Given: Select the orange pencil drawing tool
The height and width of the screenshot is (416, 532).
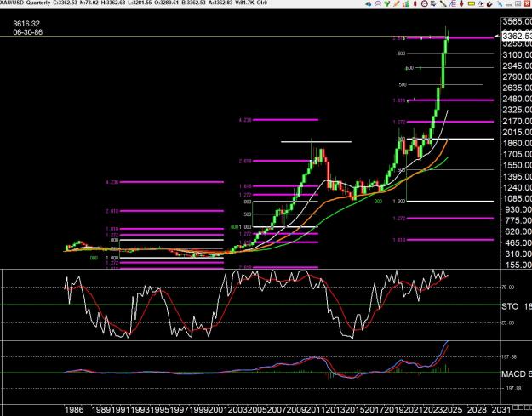Looking at the screenshot, I should click(397, 3).
